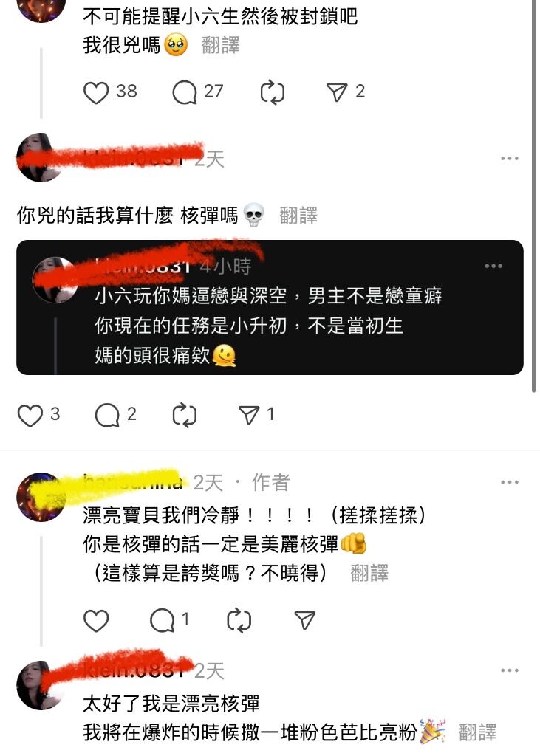540x756 pixels.
Task: Open more options for the 漂亮核彈 reply
Action: (510, 670)
